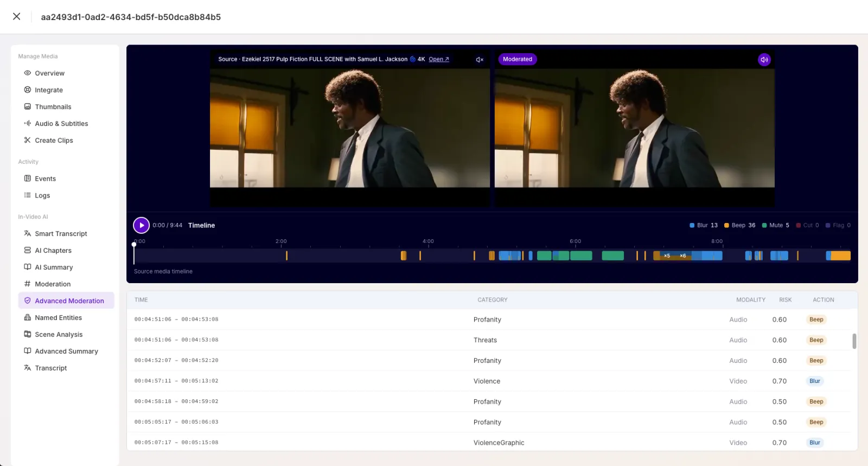
Task: Go to the Create Clips page
Action: coord(54,141)
